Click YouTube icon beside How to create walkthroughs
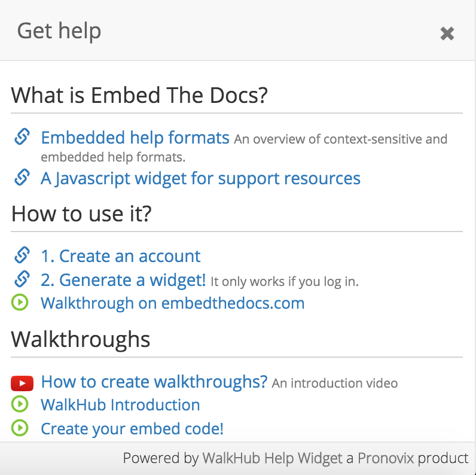Image resolution: width=476 pixels, height=475 pixels. tap(22, 382)
